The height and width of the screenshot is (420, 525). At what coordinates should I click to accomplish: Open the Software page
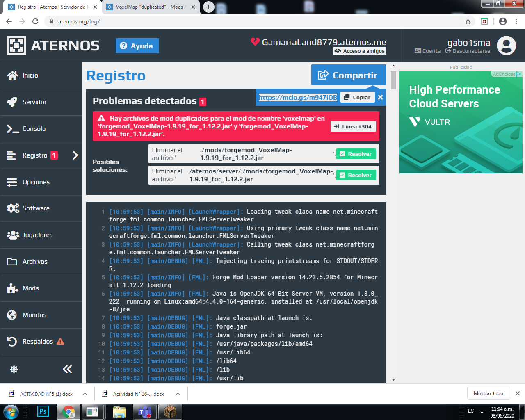[x=41, y=208]
